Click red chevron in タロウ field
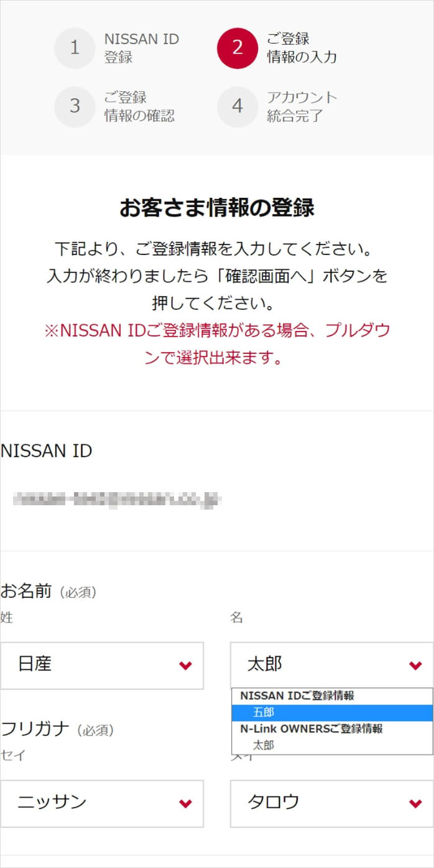The width and height of the screenshot is (434, 868). (x=416, y=804)
